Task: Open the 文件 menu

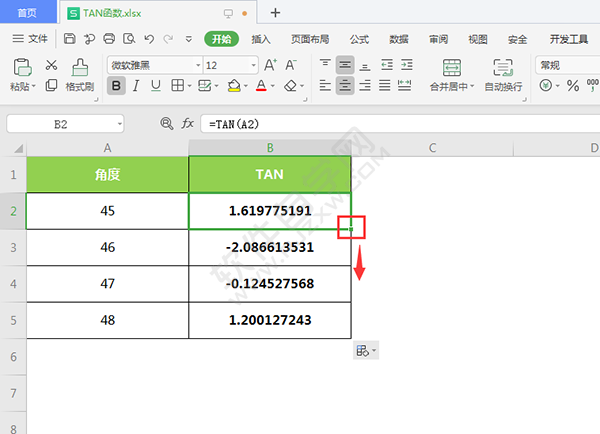Action: point(30,39)
